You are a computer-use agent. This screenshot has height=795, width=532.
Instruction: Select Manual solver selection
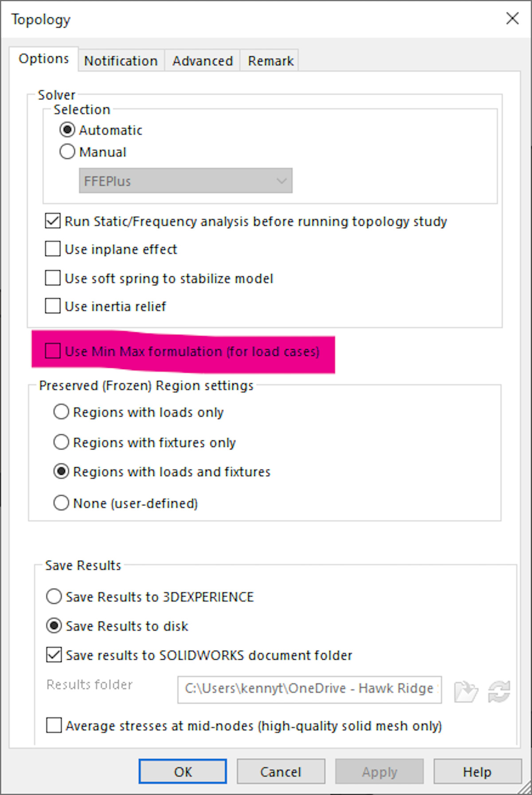(67, 151)
